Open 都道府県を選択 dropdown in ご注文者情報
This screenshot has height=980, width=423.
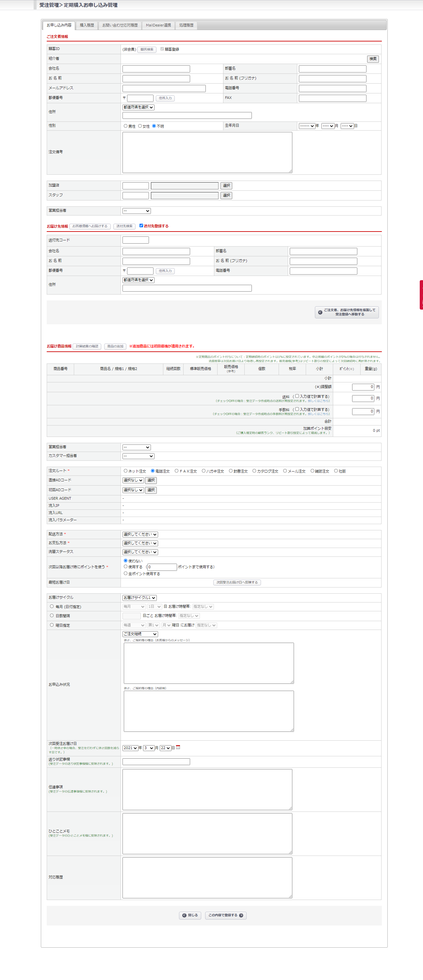pyautogui.click(x=138, y=107)
